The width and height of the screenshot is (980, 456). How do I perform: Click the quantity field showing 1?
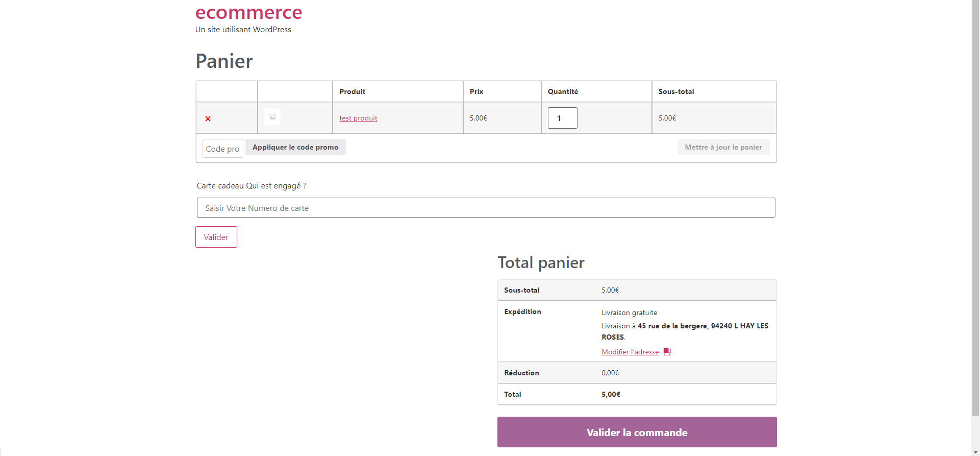click(562, 118)
